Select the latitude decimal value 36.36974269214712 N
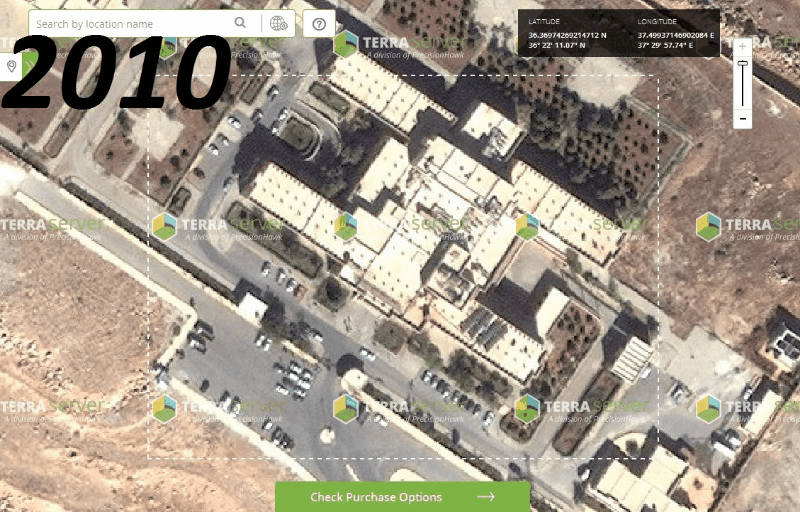800x512 pixels. click(x=567, y=35)
